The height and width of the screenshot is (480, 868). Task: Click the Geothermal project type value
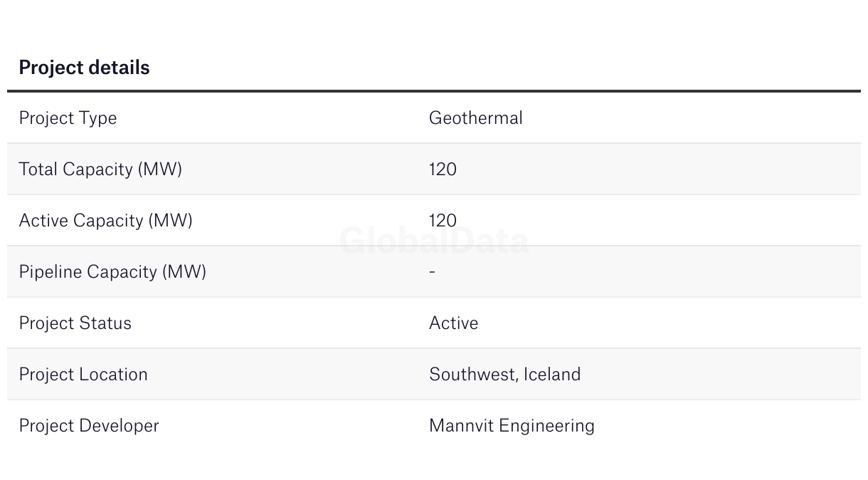pyautogui.click(x=475, y=118)
